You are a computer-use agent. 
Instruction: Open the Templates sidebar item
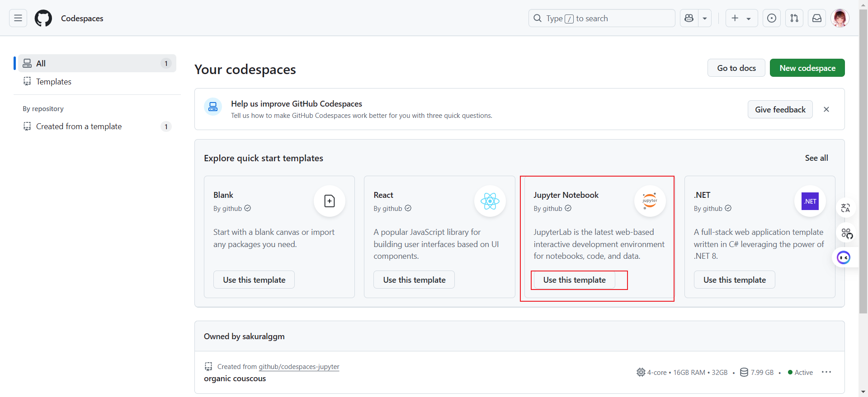(97, 81)
